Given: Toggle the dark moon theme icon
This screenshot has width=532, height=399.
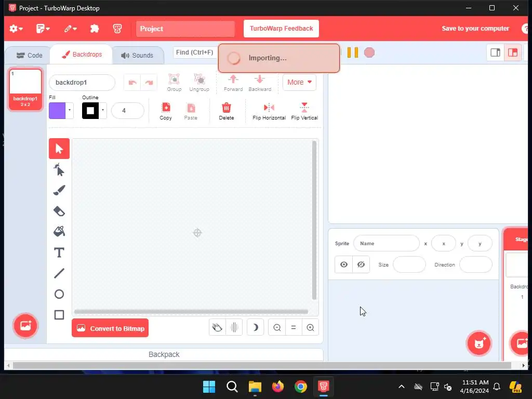Looking at the screenshot, I should click(256, 327).
